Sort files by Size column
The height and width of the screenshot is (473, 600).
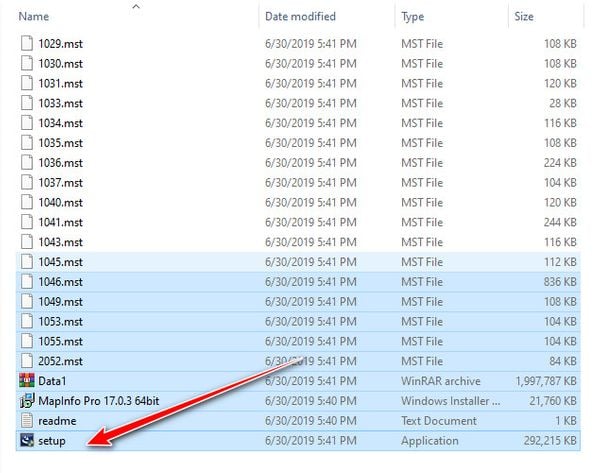tap(524, 17)
